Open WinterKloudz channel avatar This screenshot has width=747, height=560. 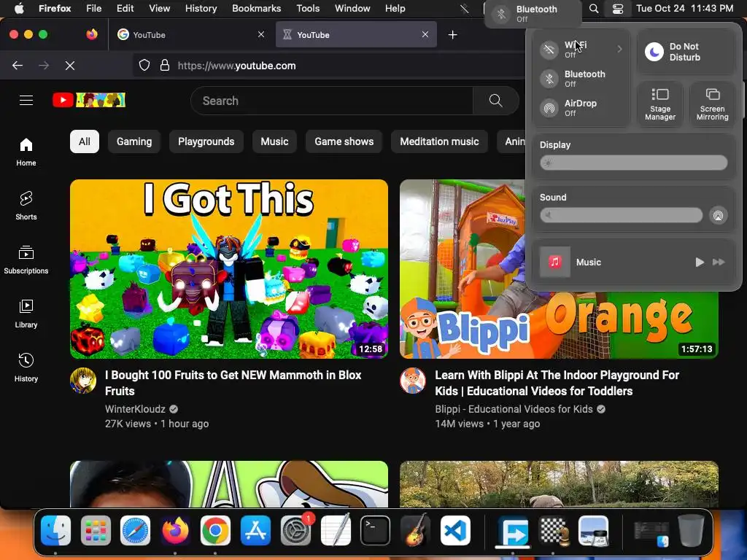[83, 381]
